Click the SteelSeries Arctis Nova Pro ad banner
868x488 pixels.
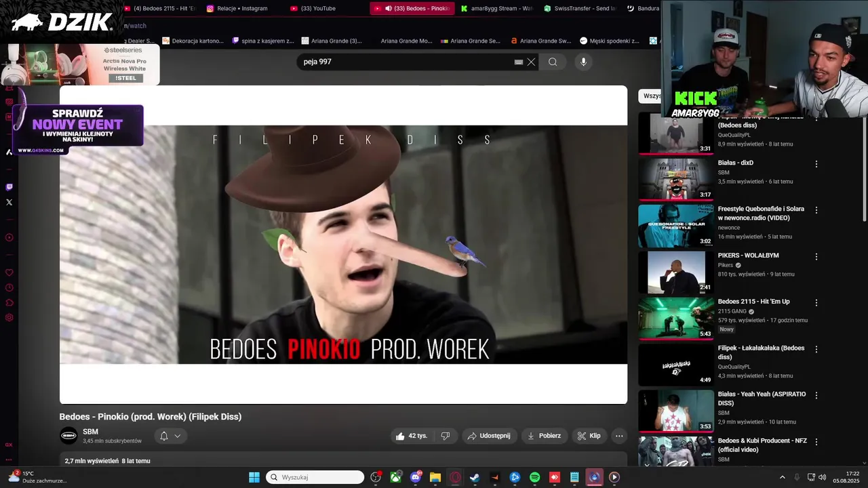pyautogui.click(x=80, y=64)
